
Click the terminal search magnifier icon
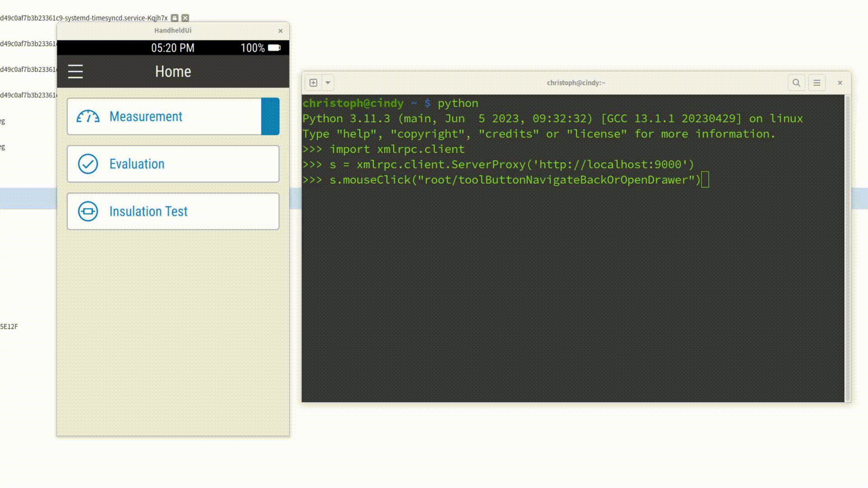click(796, 83)
